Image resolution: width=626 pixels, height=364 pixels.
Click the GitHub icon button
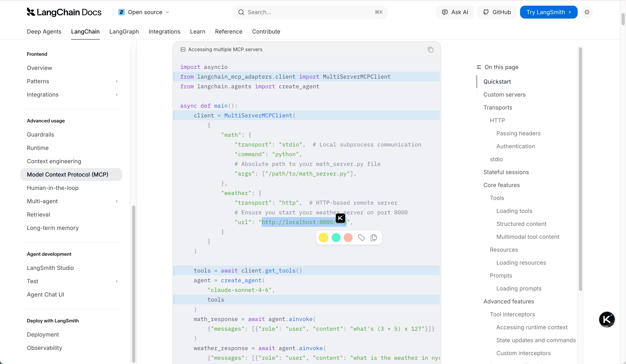[497, 12]
